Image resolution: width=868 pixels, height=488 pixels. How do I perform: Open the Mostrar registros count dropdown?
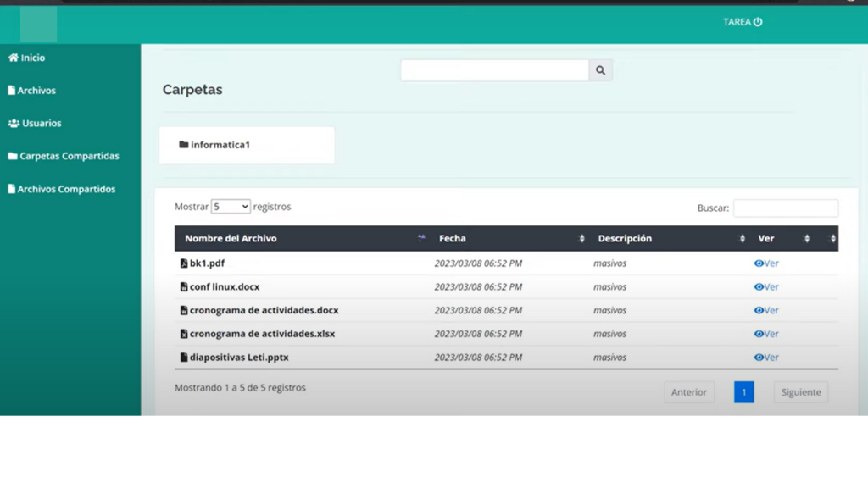231,207
